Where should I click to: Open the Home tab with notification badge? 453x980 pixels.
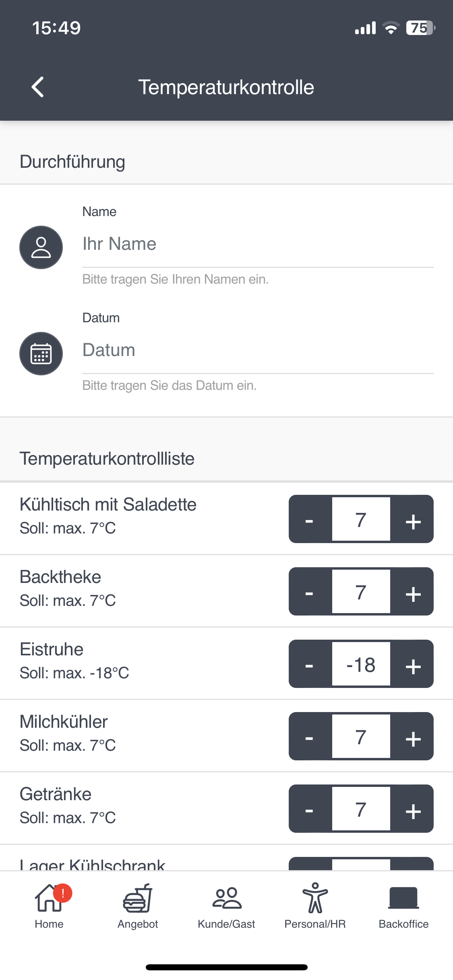pos(49,905)
